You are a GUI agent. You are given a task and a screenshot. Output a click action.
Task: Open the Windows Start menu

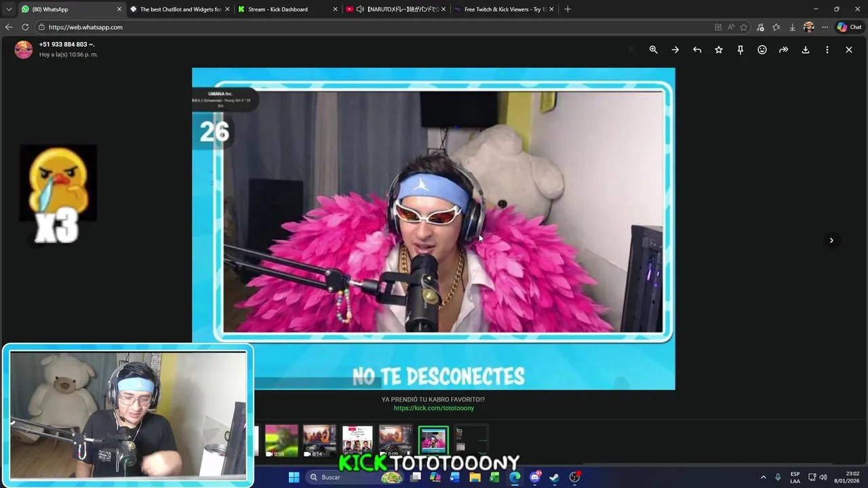tap(294, 477)
